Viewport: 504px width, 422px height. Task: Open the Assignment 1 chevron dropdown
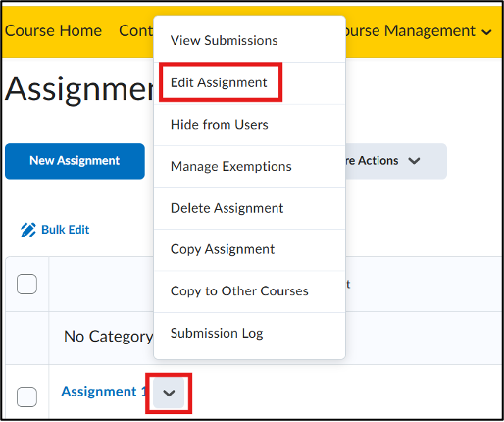169,393
